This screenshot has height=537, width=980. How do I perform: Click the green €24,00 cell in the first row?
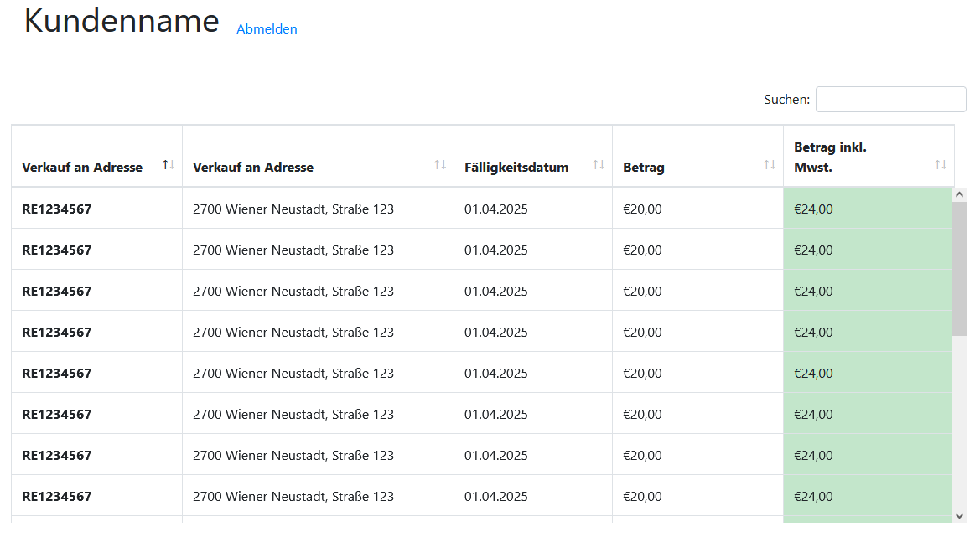tap(812, 209)
